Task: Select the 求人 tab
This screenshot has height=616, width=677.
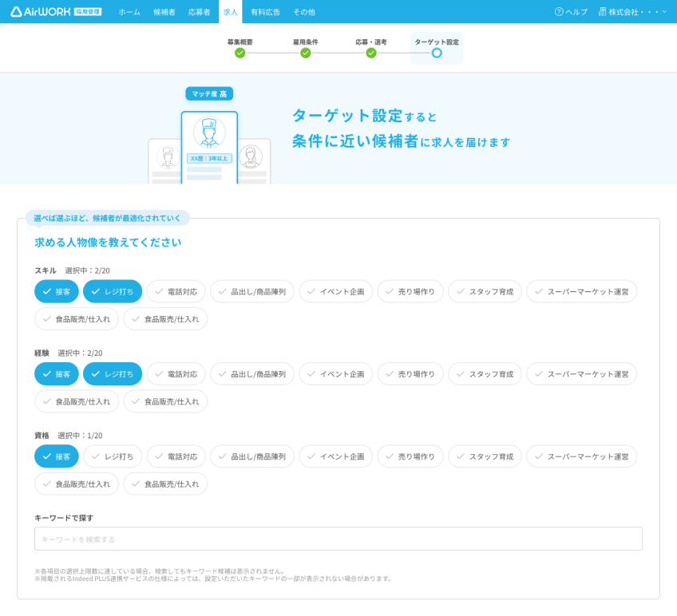Action: click(x=231, y=12)
